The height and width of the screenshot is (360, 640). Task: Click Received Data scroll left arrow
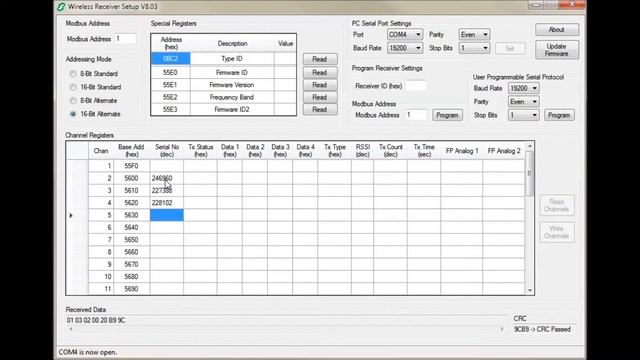[71, 329]
